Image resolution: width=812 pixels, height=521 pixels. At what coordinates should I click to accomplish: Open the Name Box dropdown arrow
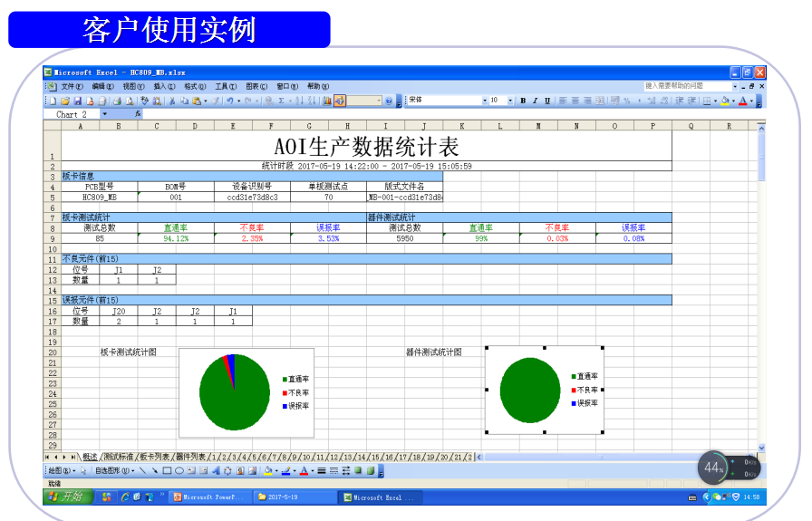(x=104, y=115)
